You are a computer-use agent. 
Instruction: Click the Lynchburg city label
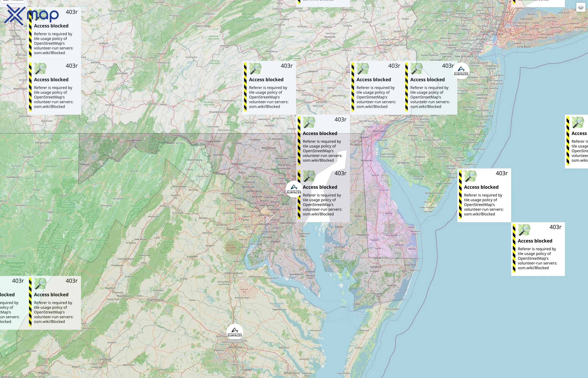pos(105,359)
